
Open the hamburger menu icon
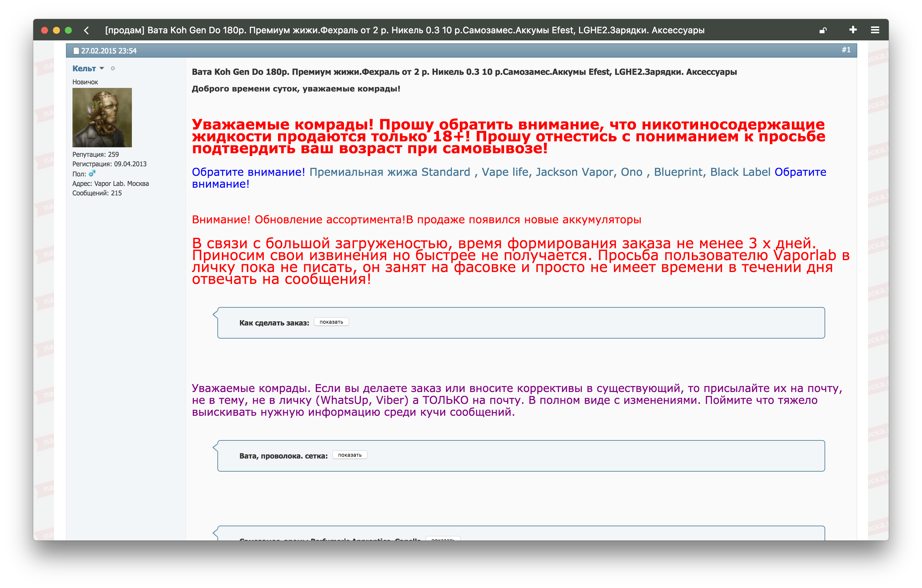[x=875, y=30]
